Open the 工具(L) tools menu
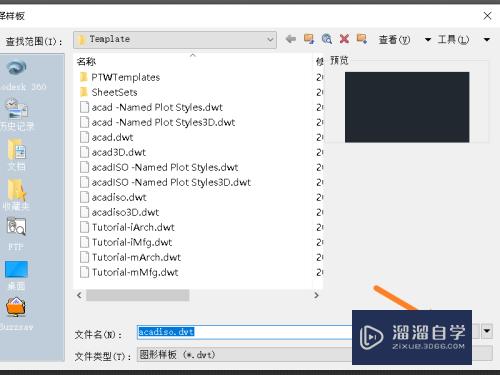 click(x=453, y=40)
